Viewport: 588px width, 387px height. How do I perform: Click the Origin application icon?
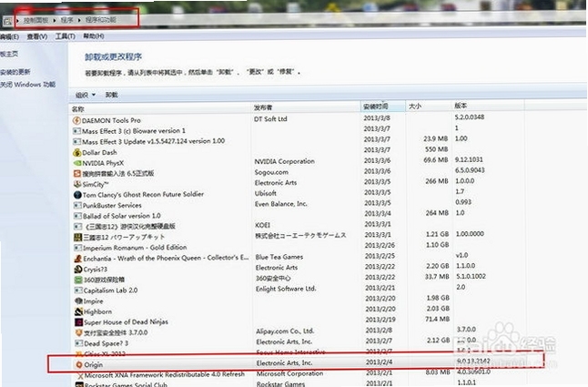79,364
